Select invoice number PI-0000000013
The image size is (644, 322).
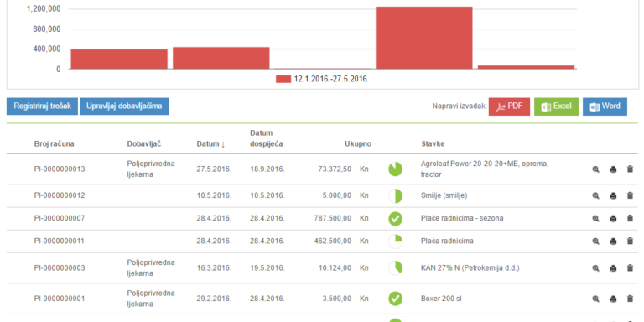[x=60, y=169]
